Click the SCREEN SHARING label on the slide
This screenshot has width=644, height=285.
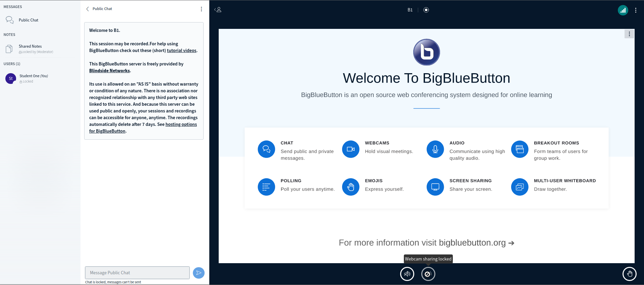click(x=471, y=181)
